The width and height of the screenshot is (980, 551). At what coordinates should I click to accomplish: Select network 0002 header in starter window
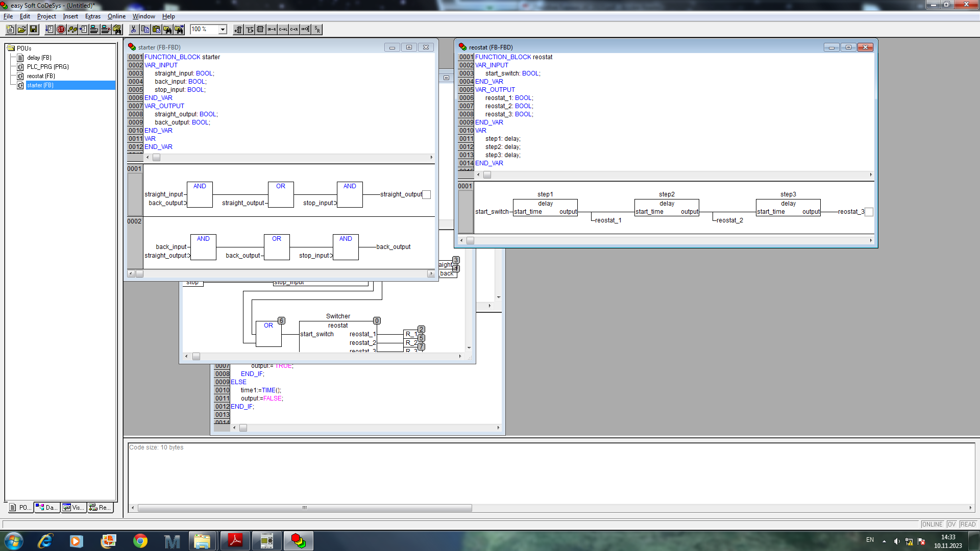click(x=135, y=243)
